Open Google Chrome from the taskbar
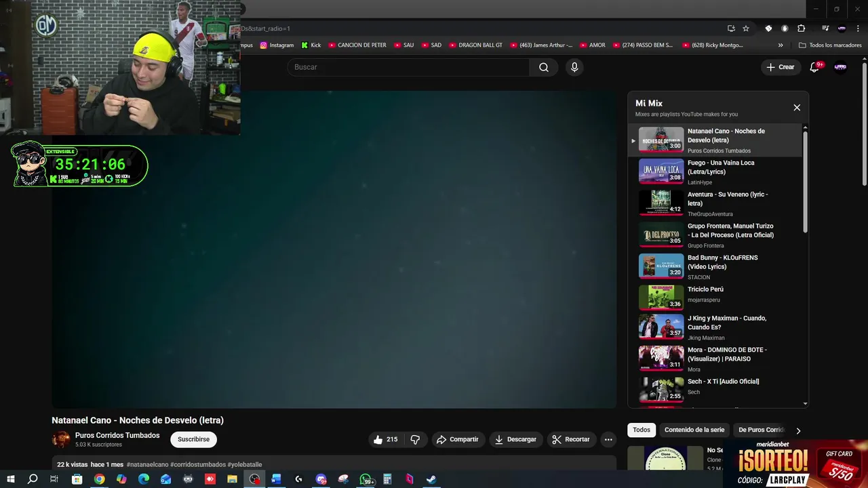 pos(99,479)
